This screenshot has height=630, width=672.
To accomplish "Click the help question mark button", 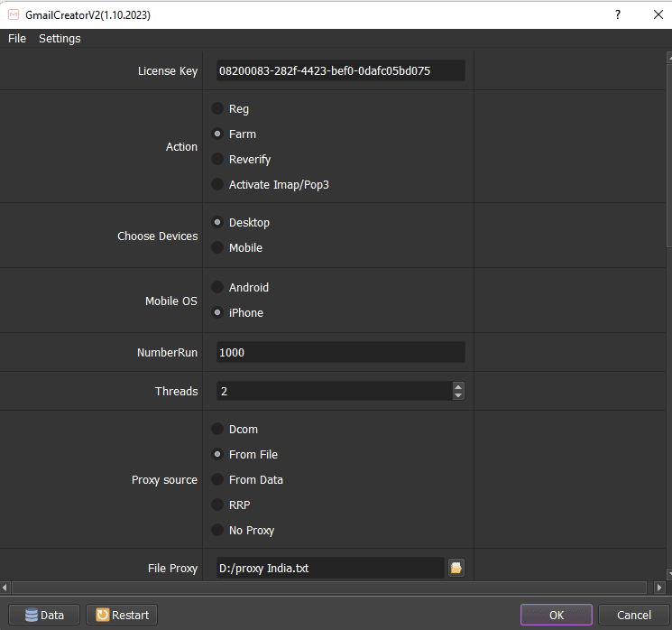I will (618, 15).
